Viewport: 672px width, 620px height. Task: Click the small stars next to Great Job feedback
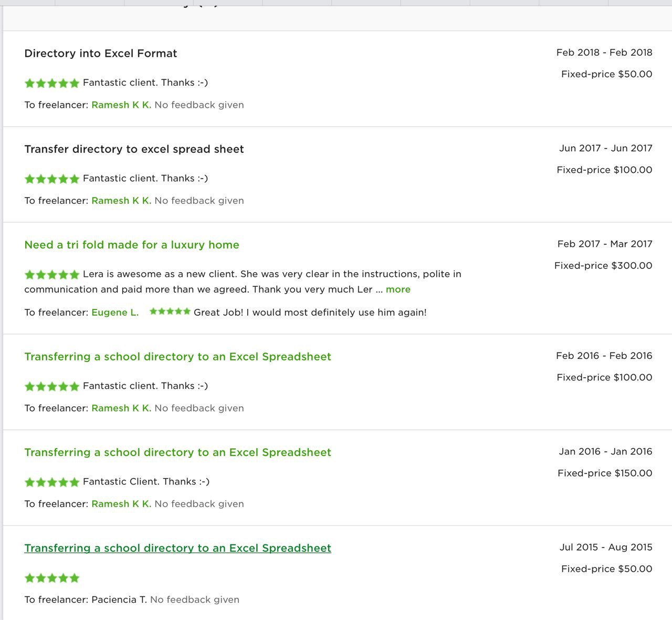coord(170,312)
